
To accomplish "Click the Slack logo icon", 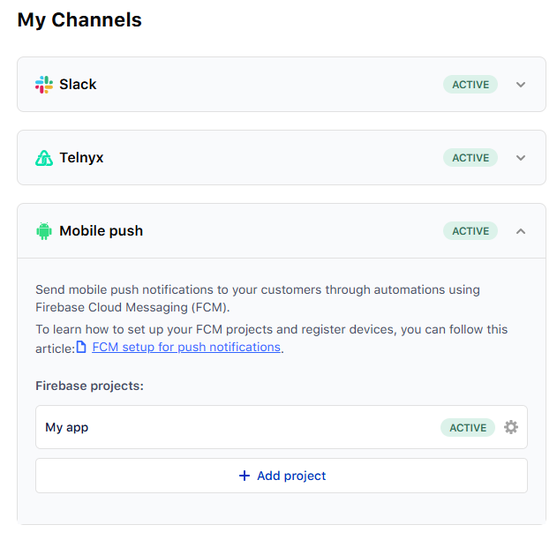I will 44,85.
